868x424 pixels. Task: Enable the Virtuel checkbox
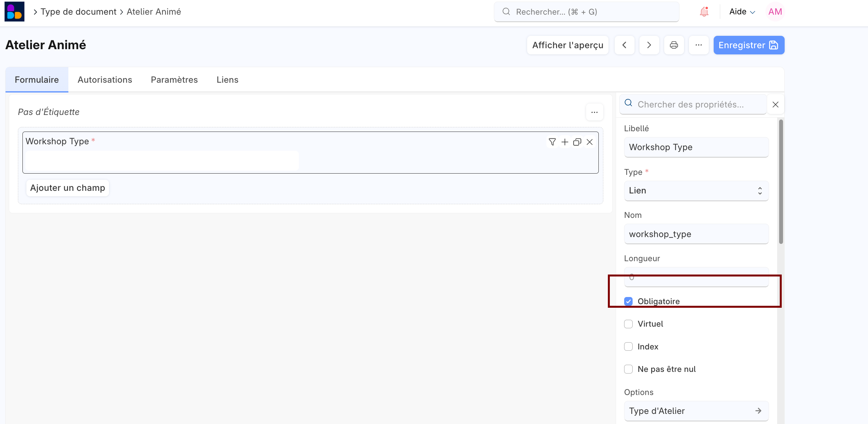click(x=628, y=324)
